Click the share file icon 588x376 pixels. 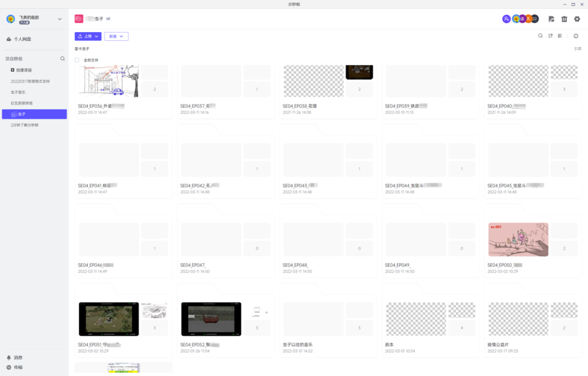(x=551, y=19)
